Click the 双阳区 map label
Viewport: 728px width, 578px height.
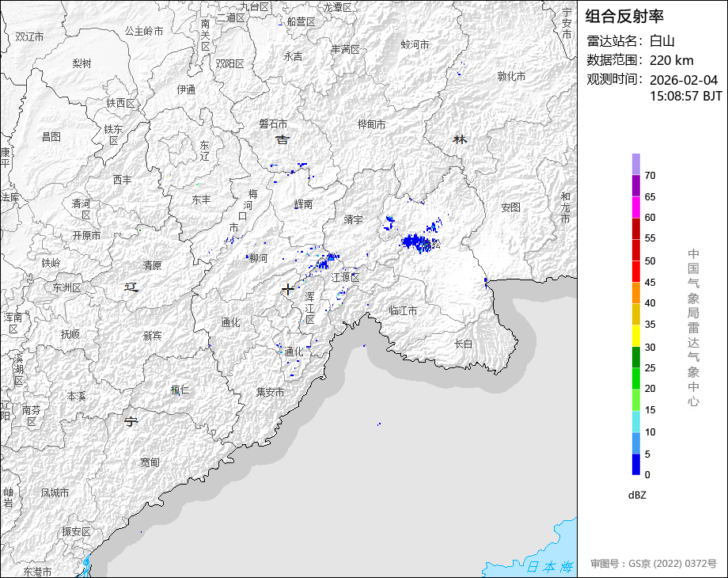click(x=229, y=64)
